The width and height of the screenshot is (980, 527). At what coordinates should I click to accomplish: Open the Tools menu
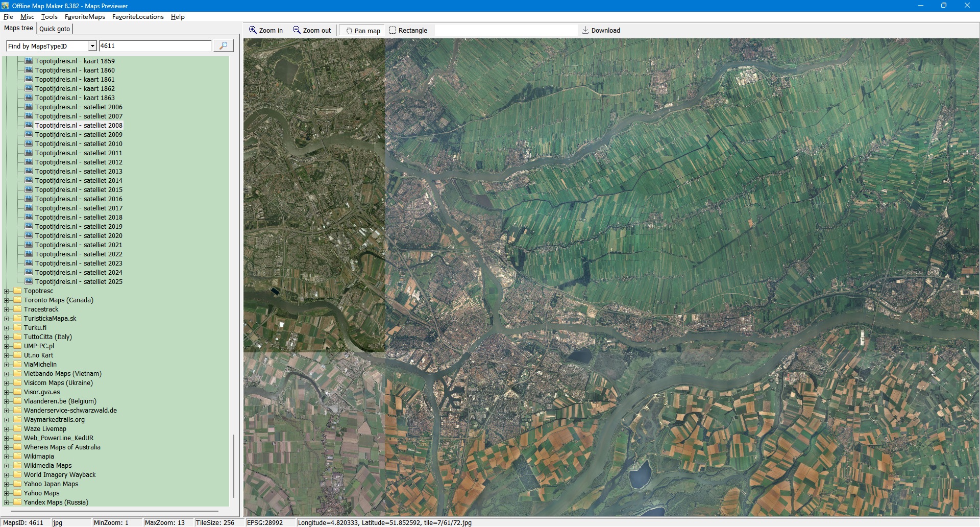[49, 17]
